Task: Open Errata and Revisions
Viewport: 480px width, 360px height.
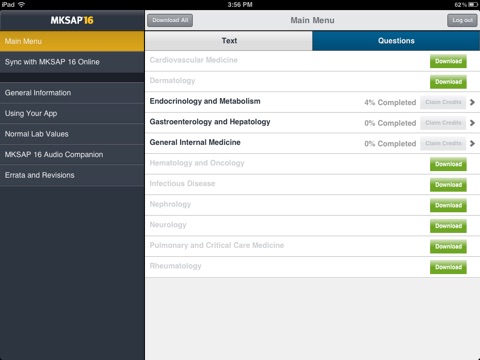Action: [x=72, y=175]
